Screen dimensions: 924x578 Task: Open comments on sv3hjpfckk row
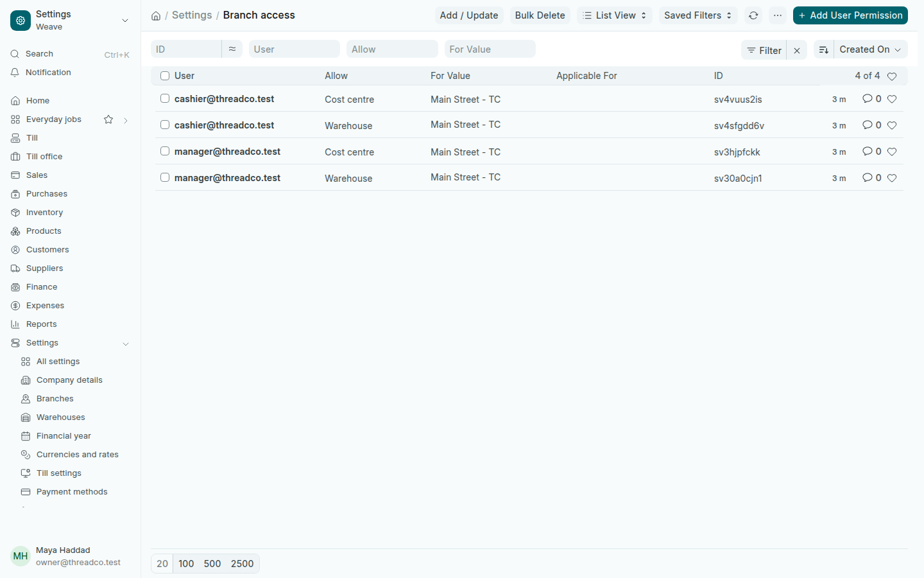(x=871, y=152)
